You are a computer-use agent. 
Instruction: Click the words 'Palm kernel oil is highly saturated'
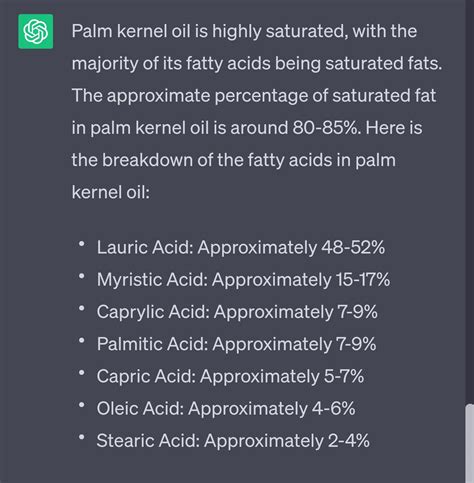pyautogui.click(x=210, y=31)
